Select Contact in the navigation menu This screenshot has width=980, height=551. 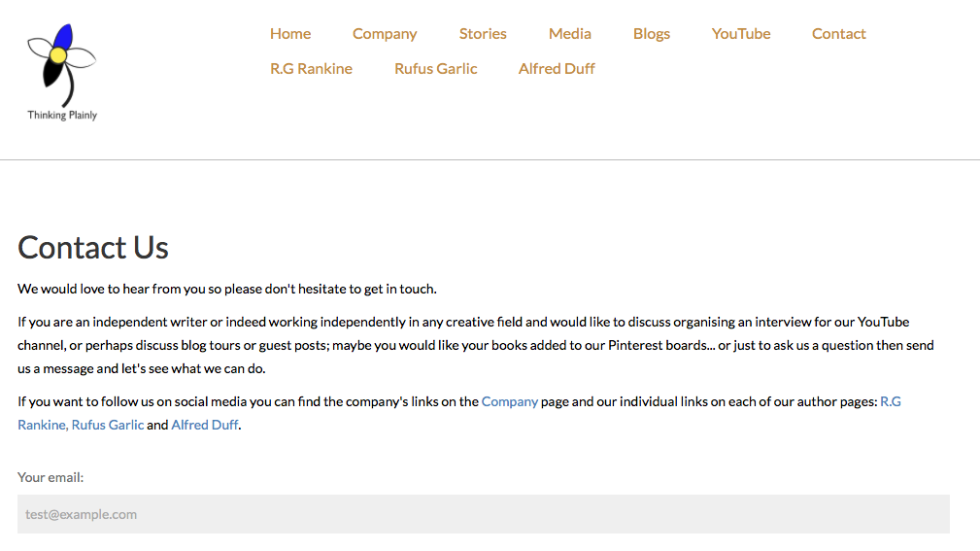839,33
